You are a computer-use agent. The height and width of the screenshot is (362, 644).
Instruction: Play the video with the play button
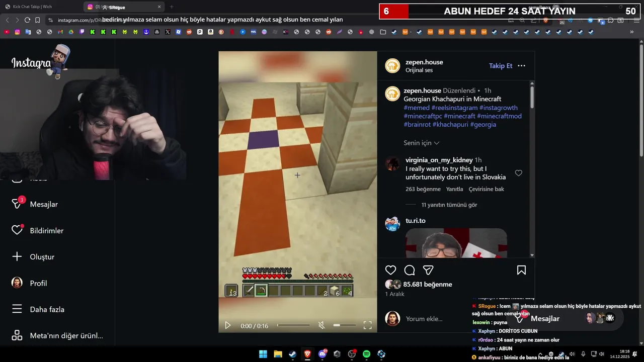click(227, 325)
